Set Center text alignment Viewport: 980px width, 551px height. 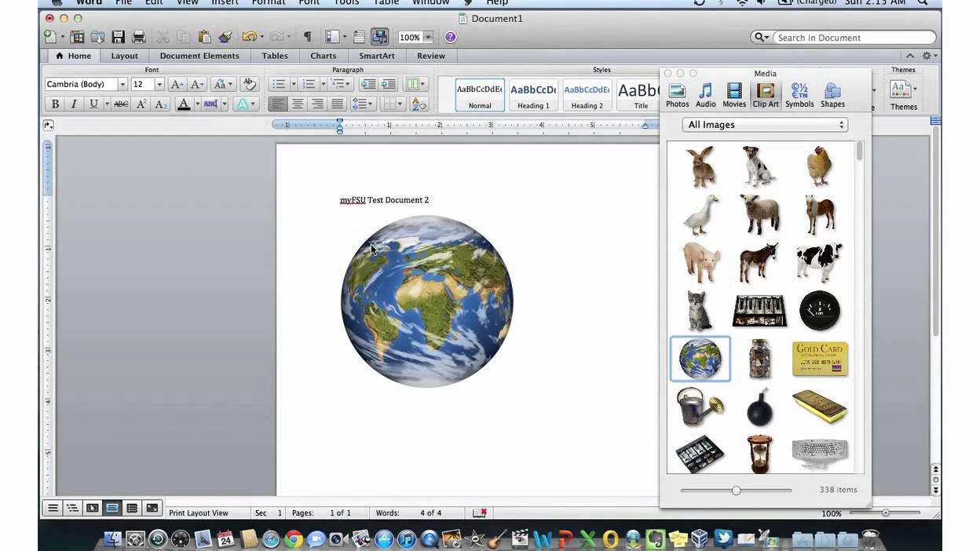[x=298, y=104]
